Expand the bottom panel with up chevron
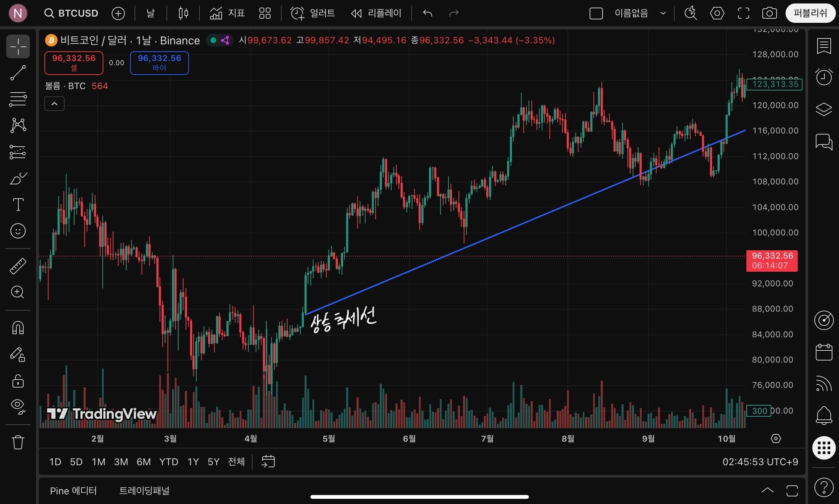The height and width of the screenshot is (504, 839). click(767, 490)
